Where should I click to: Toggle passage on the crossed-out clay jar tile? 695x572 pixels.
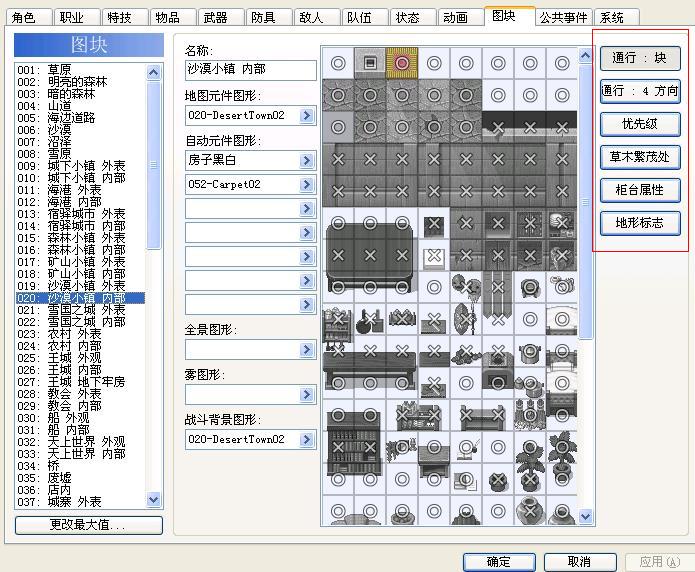[x=530, y=511]
